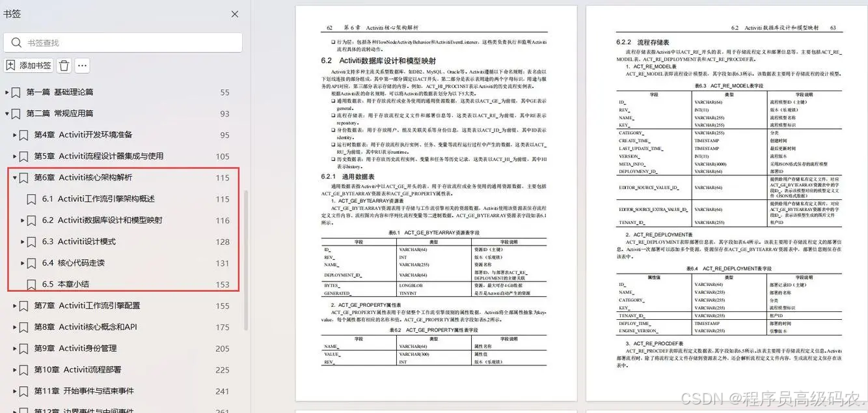Expand 第7章 Activiti工作流引擎配置
Image resolution: width=868 pixels, height=413 pixels.
tap(14, 306)
